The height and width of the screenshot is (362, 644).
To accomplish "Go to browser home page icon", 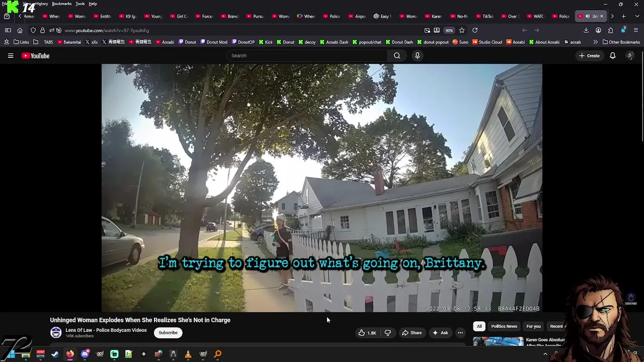I will (20, 30).
